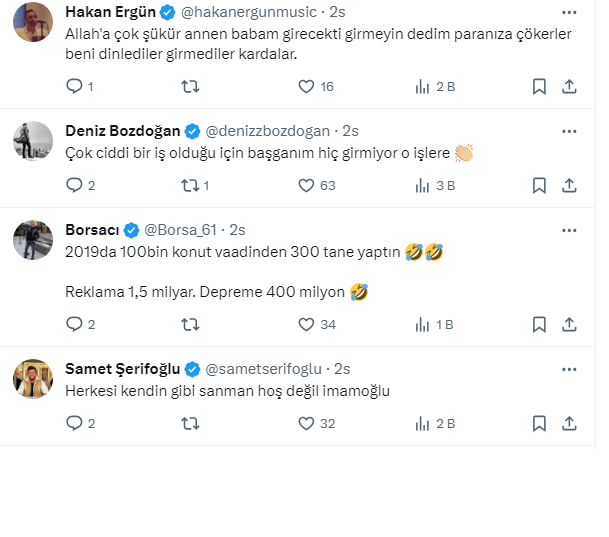View analytics of Deniz Bozdoğan's tweet
Viewport: 609px width, 537px height.
point(423,185)
